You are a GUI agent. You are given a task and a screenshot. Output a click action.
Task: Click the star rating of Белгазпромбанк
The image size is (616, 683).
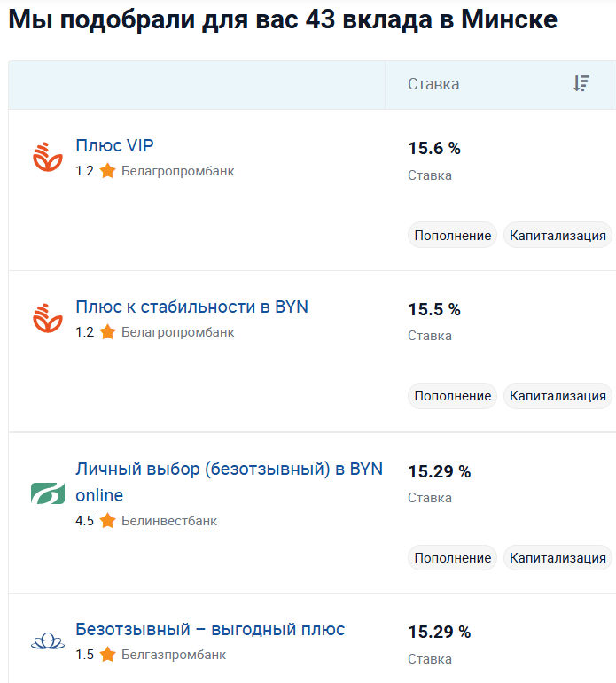pos(107,655)
